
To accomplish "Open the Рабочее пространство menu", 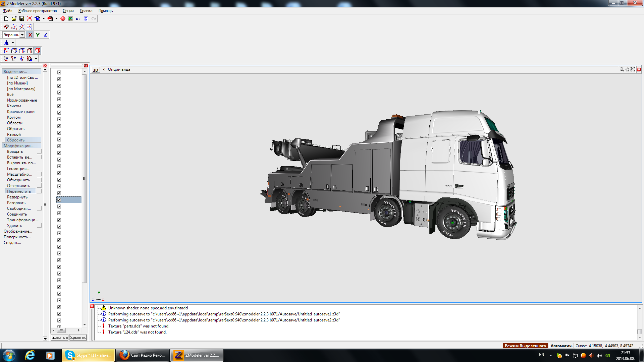I will pos(38,11).
